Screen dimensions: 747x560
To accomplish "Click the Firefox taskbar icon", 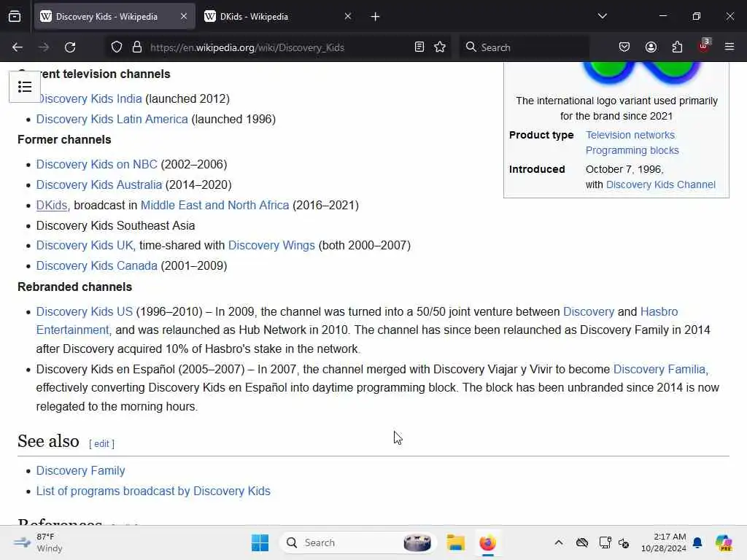I will [x=488, y=542].
